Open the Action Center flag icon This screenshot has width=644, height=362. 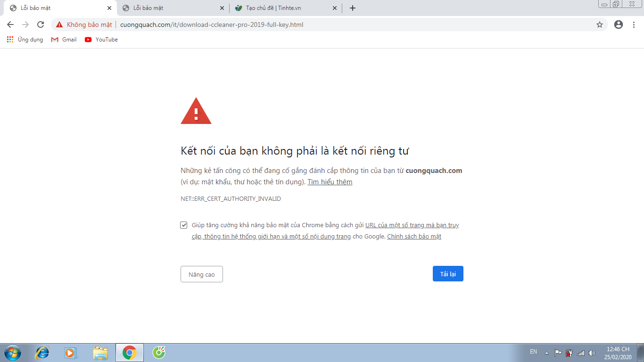[x=558, y=353]
